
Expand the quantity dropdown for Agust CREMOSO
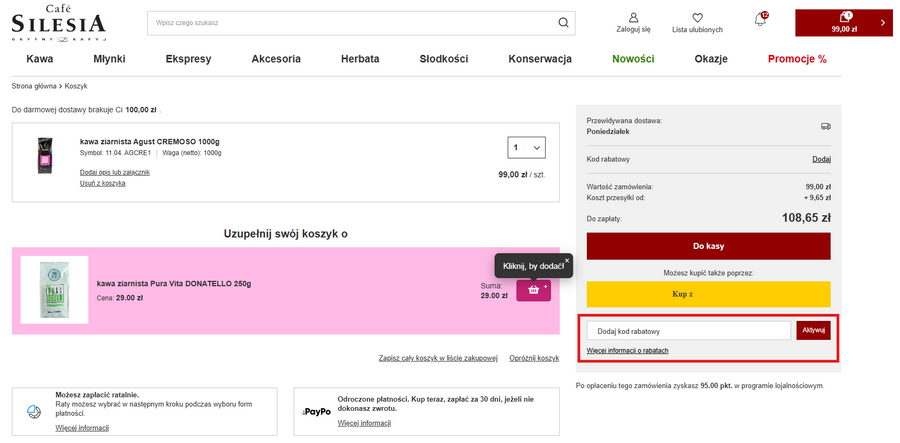click(526, 148)
